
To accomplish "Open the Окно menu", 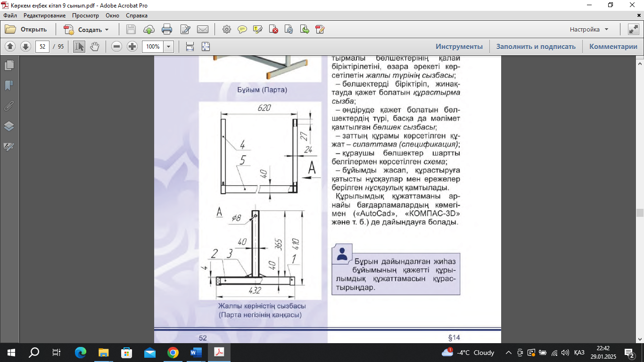I will click(x=112, y=16).
